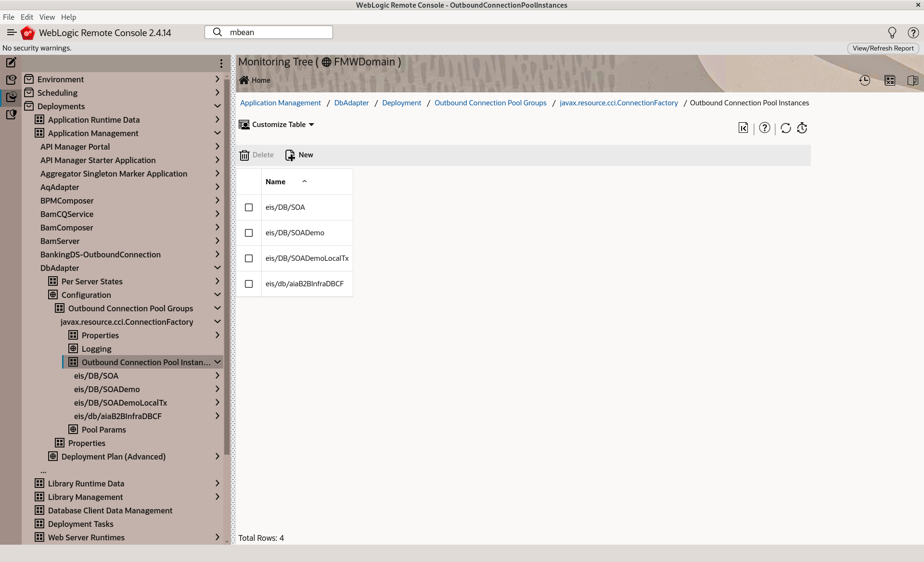Click the Home house icon
This screenshot has width=924, height=562.
tap(244, 80)
